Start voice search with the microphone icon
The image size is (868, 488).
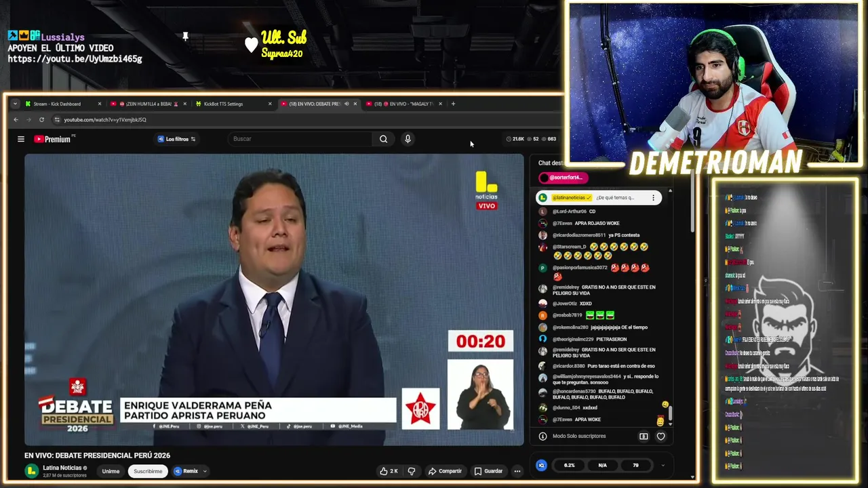click(408, 139)
